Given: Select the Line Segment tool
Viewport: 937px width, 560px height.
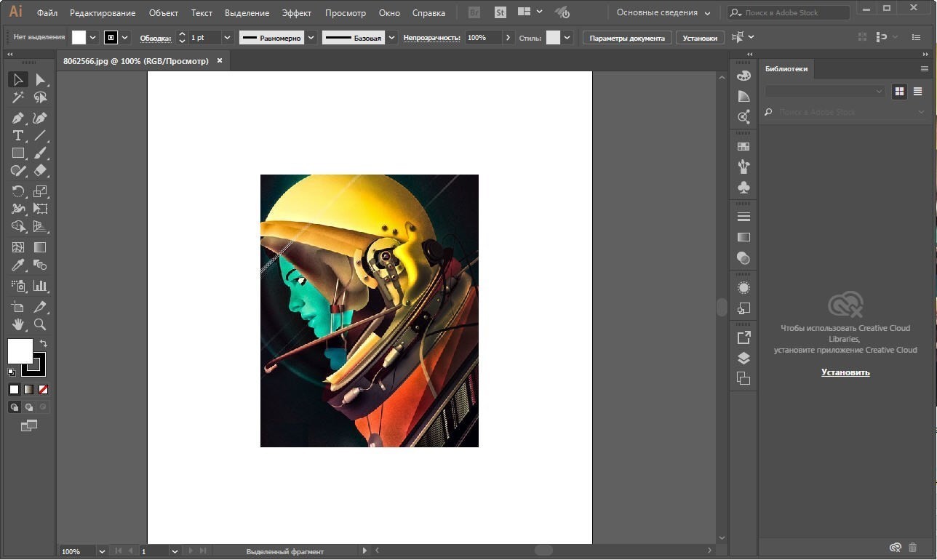Looking at the screenshot, I should 40,135.
